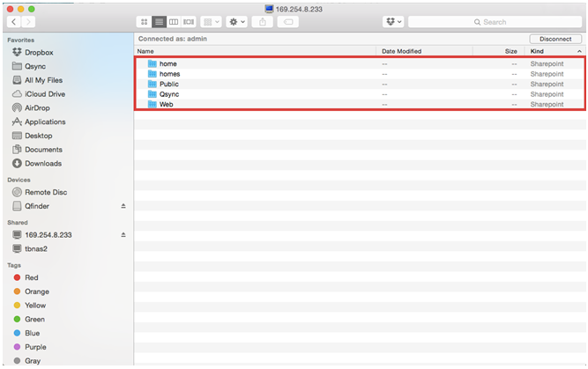Viewport: 588px width, 369px height.
Task: Eject the 169.254.8.233 shared server
Action: tap(123, 235)
